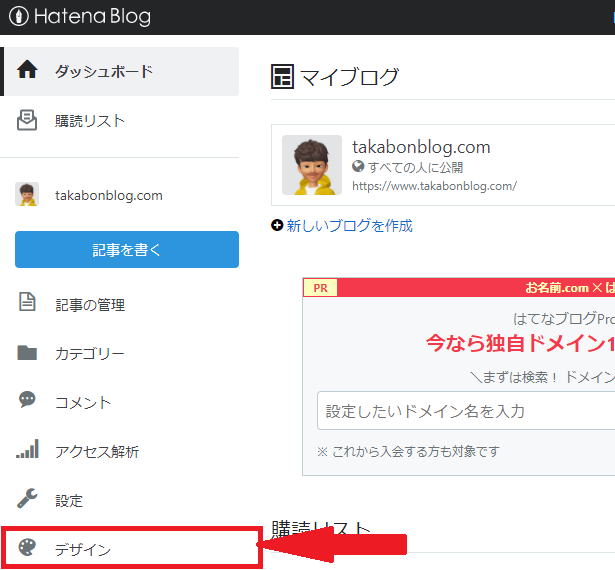Open the https://www.takabonblog.com/ URL link
Viewport: 615px width, 570px height.
pos(435,186)
